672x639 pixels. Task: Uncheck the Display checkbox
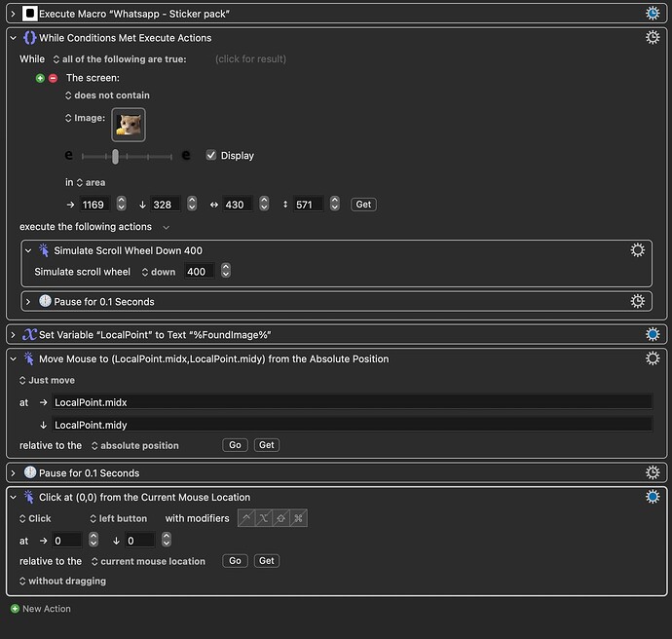211,155
